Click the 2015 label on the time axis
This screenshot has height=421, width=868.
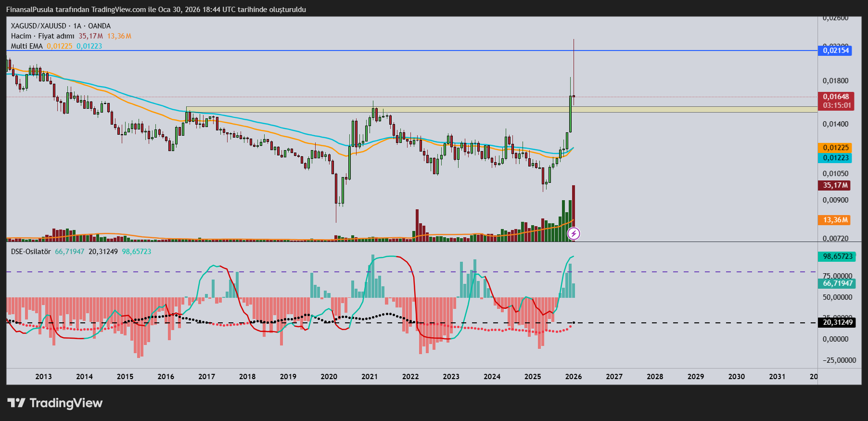pos(125,377)
